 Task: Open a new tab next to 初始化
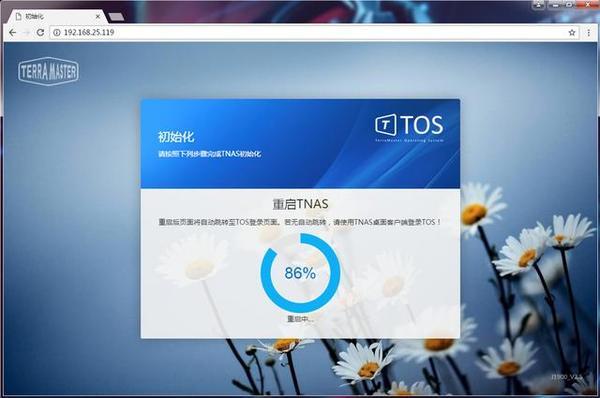coord(116,17)
